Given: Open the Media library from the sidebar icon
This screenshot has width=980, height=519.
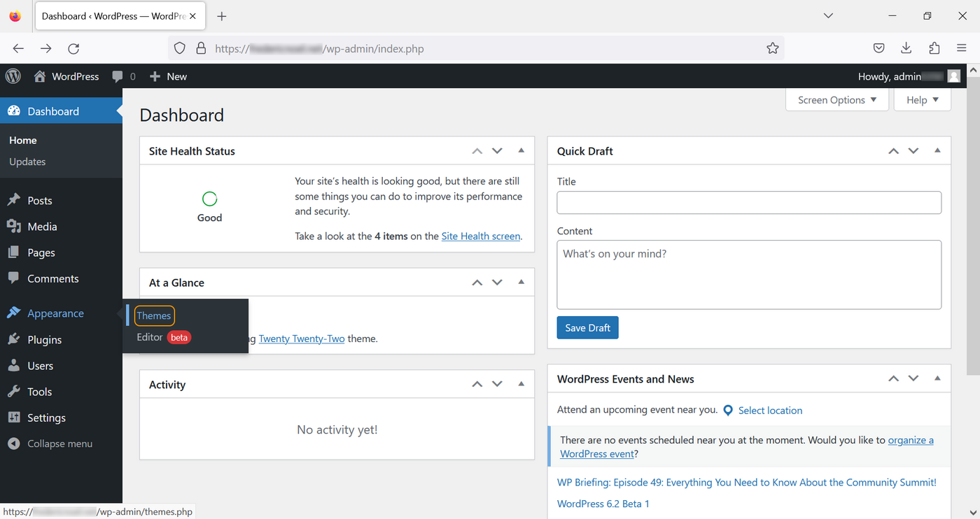Looking at the screenshot, I should pyautogui.click(x=15, y=227).
